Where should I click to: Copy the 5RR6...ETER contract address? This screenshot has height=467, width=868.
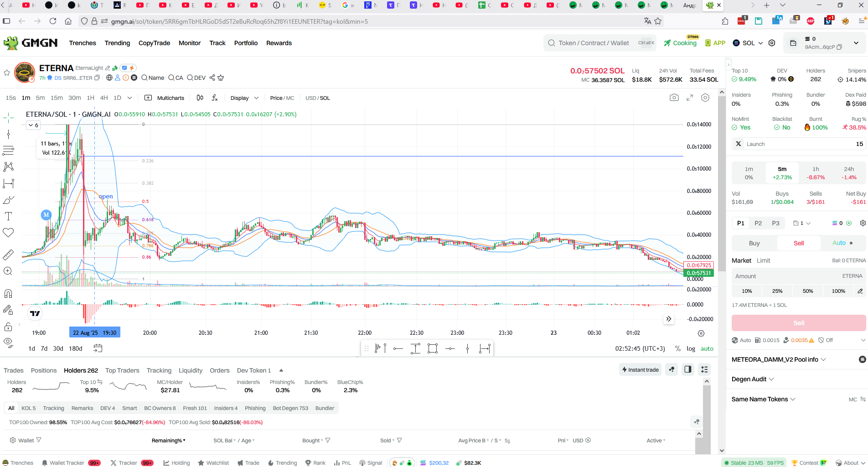97,78
